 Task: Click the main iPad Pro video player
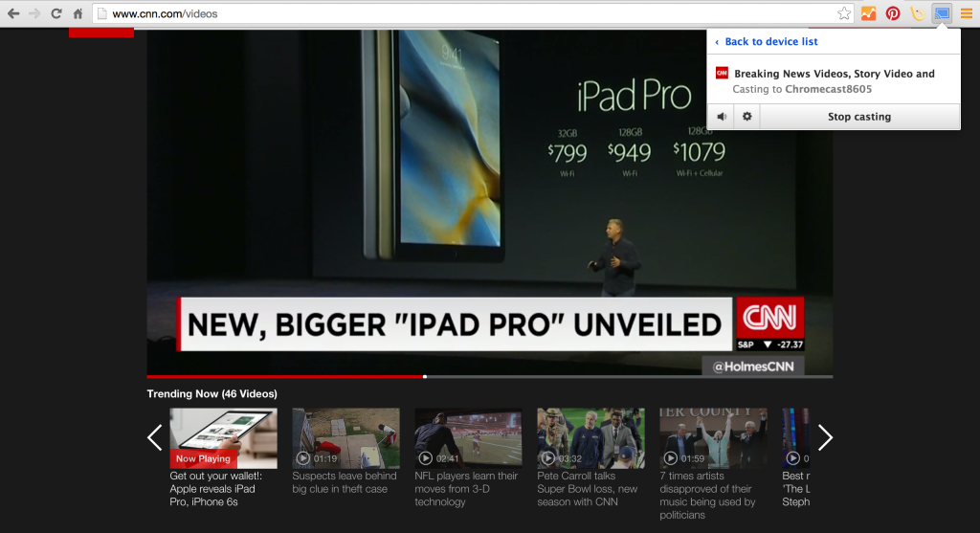489,202
